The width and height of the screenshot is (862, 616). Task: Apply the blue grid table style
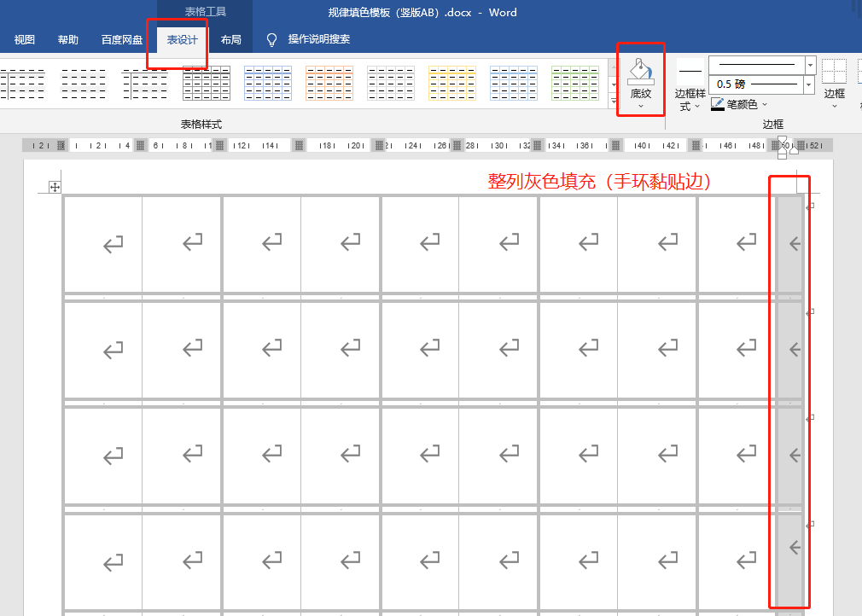pos(268,83)
